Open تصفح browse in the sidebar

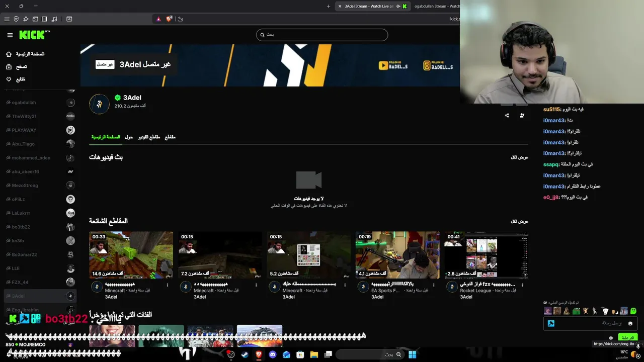click(x=17, y=66)
